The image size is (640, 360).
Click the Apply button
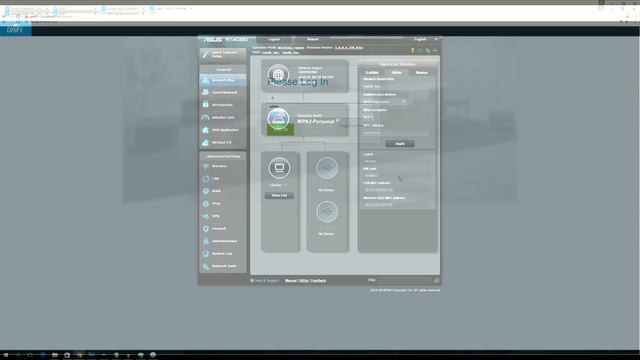click(400, 144)
